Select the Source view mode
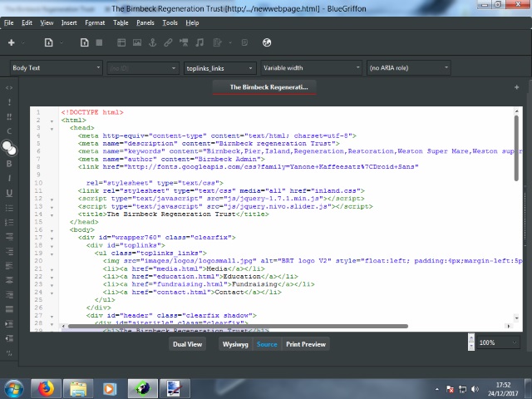 click(x=267, y=344)
